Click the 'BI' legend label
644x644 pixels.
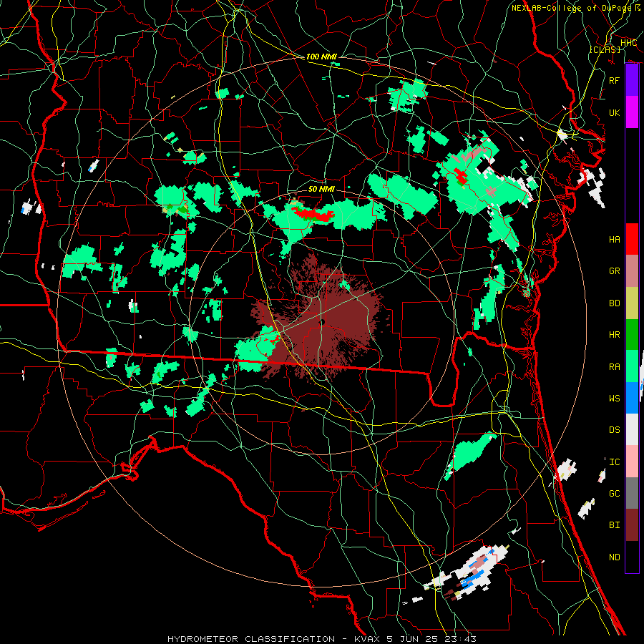[x=614, y=525]
